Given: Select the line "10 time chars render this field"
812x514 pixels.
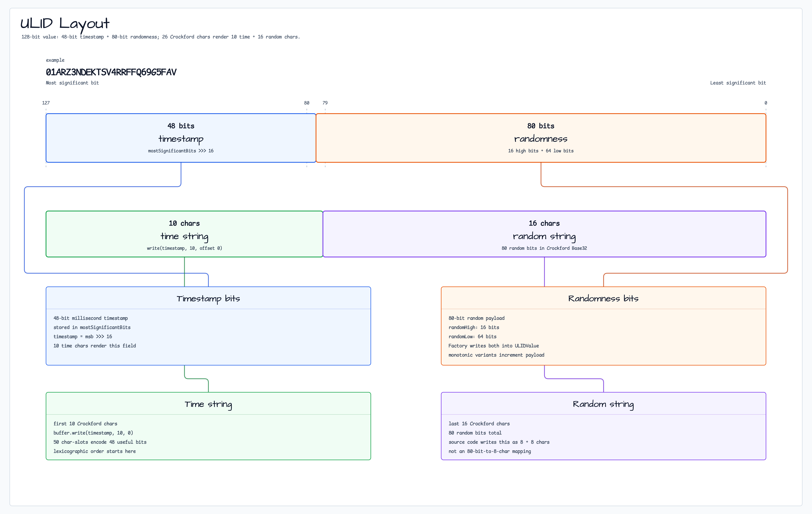Looking at the screenshot, I should [x=94, y=346].
